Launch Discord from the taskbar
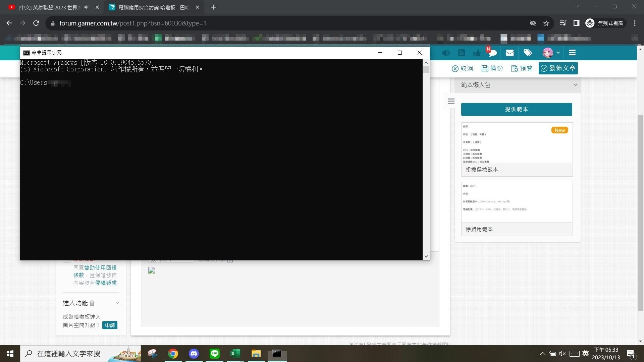 tap(194, 354)
